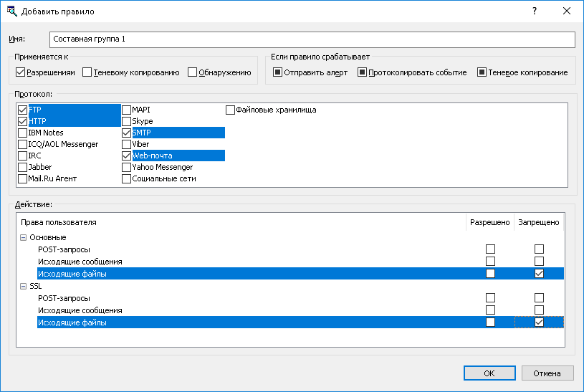Viewport: 584px width, 392px height.
Task: Check the Обнаружению option
Action: coord(192,72)
